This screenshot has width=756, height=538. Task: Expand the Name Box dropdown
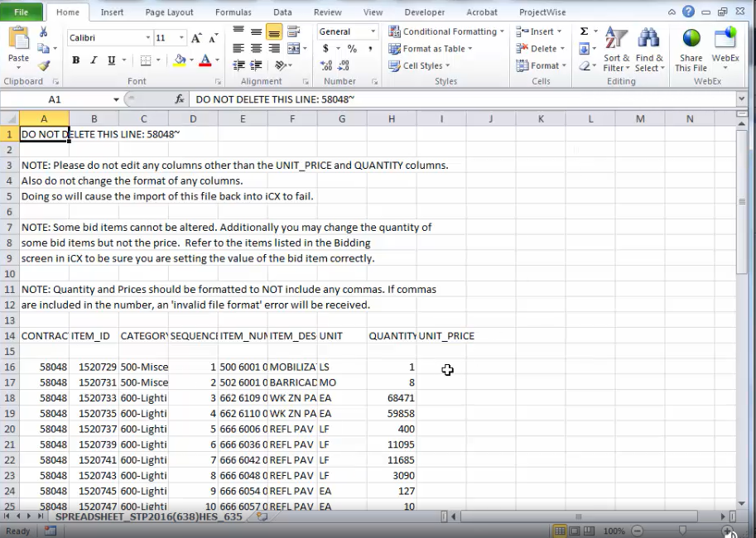(116, 99)
